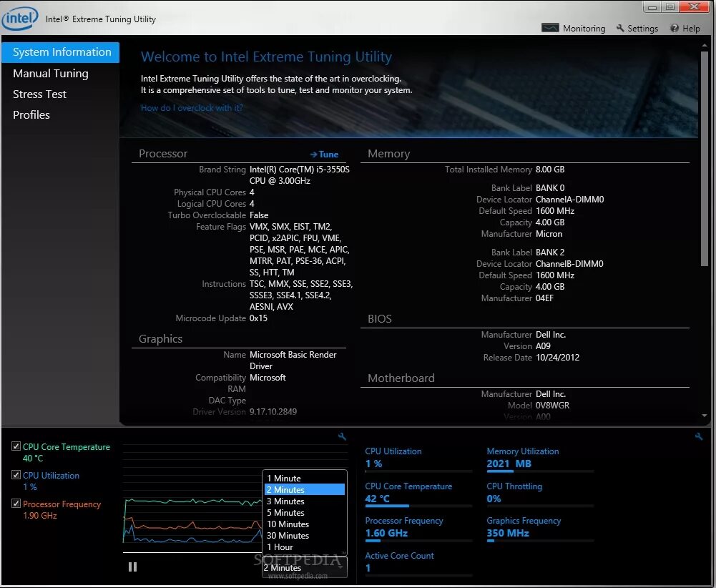Click the Turbo Overclockable 'False' value
Image resolution: width=716 pixels, height=588 pixels.
[259, 215]
